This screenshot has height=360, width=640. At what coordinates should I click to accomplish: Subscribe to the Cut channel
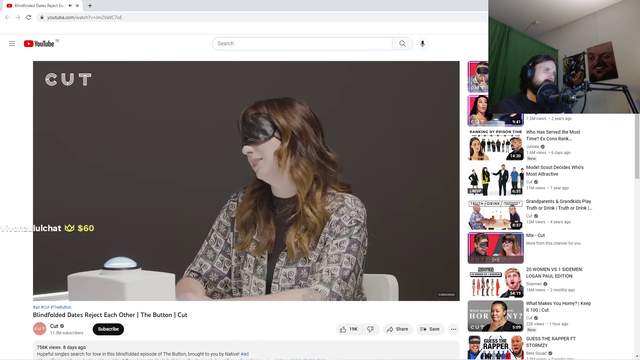point(108,329)
